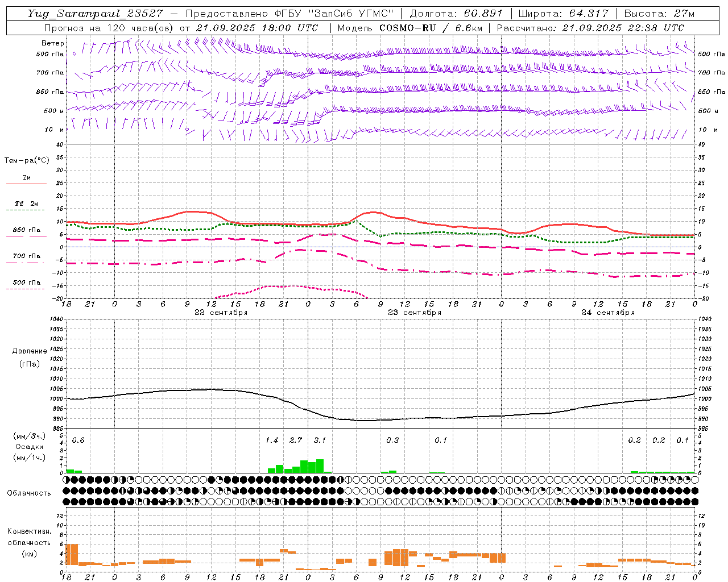This screenshot has height=582, width=728.
Task: Click the '500 м' wind level label on the left
Action: (x=55, y=111)
